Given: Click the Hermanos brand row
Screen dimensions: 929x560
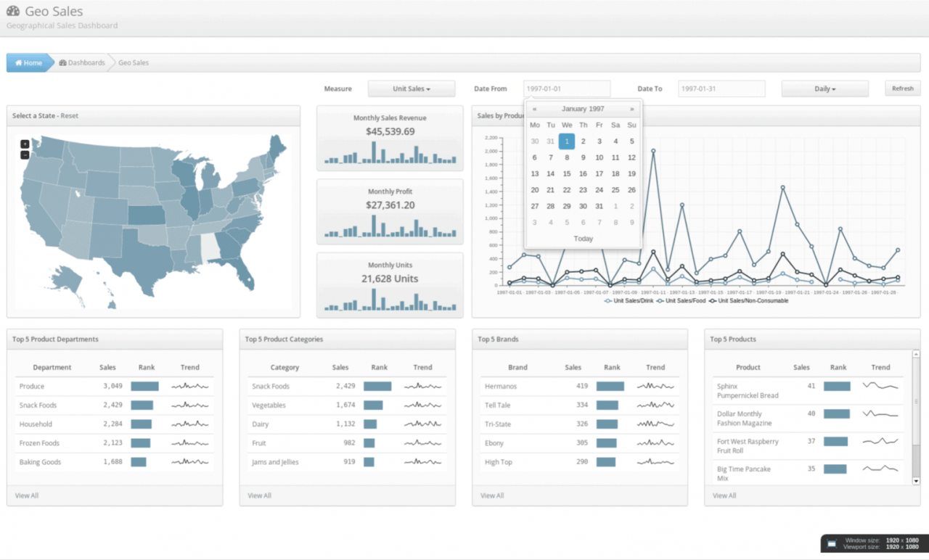Looking at the screenshot, I should coord(580,387).
